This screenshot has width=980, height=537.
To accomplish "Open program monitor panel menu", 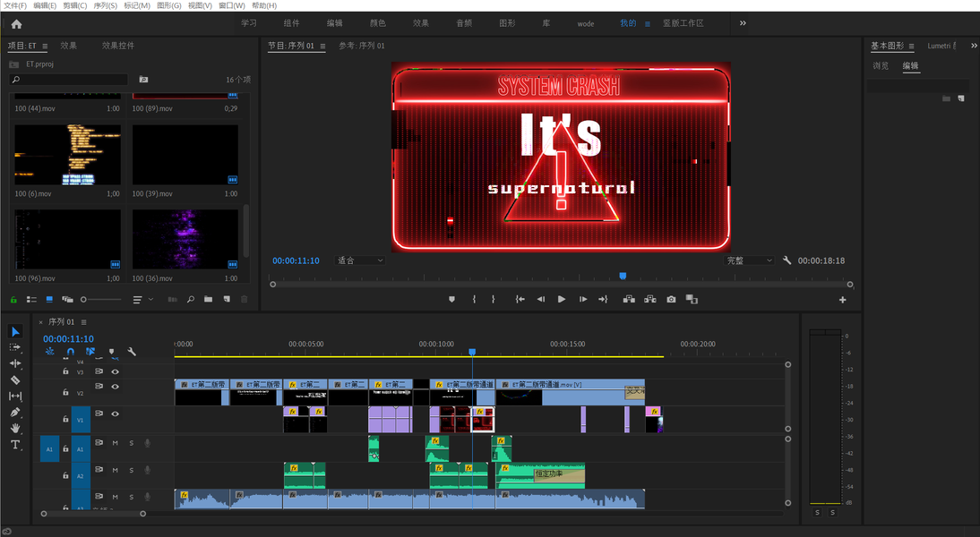I will (x=322, y=47).
